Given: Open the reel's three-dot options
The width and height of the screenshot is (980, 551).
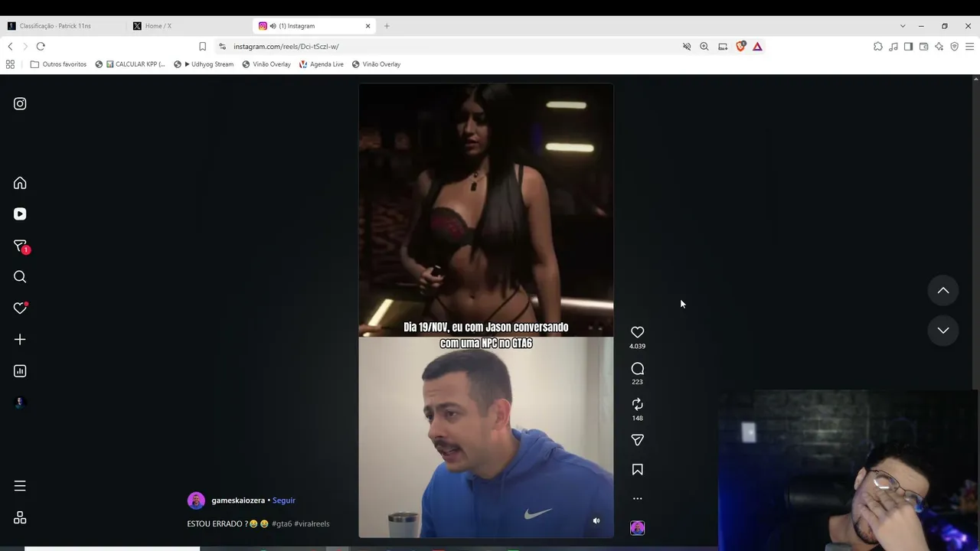Looking at the screenshot, I should point(637,498).
